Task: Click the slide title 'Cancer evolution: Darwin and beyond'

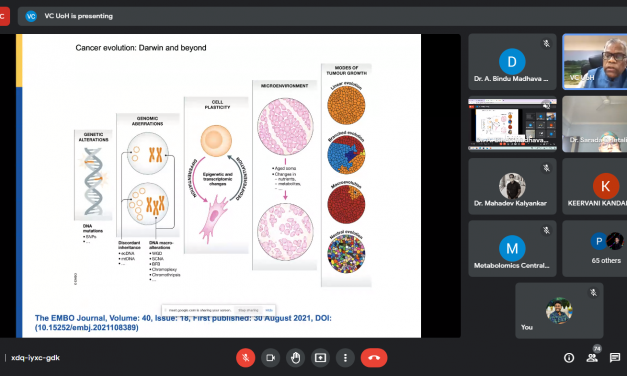Action: pyautogui.click(x=141, y=48)
